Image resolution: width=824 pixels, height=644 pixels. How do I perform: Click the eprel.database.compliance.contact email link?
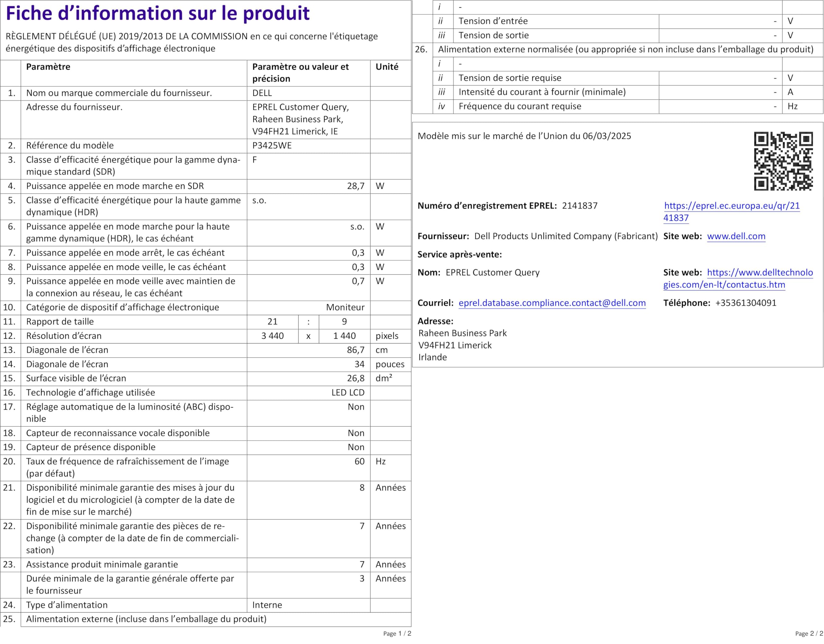click(552, 303)
